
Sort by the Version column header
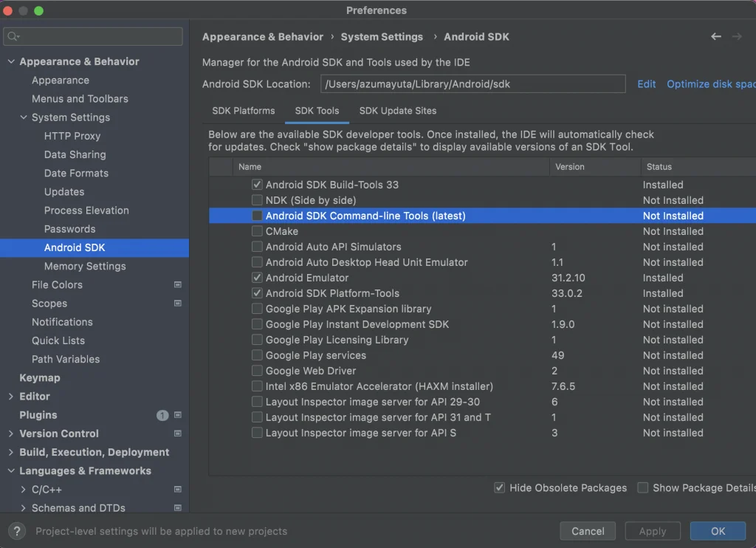595,166
